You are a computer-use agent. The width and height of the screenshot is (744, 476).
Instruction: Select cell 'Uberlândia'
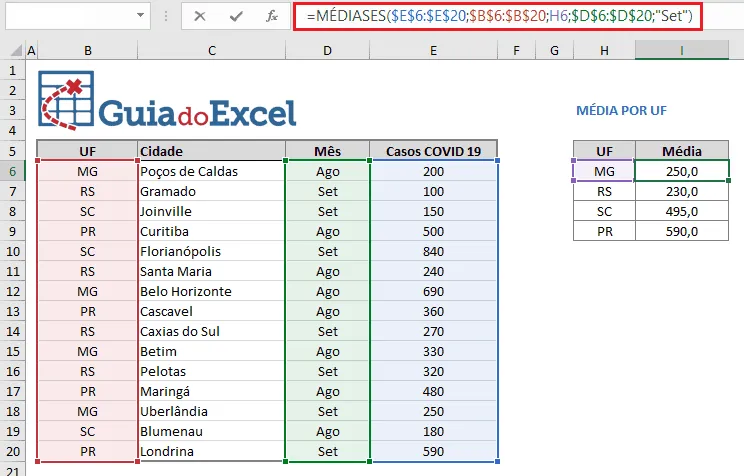point(211,411)
